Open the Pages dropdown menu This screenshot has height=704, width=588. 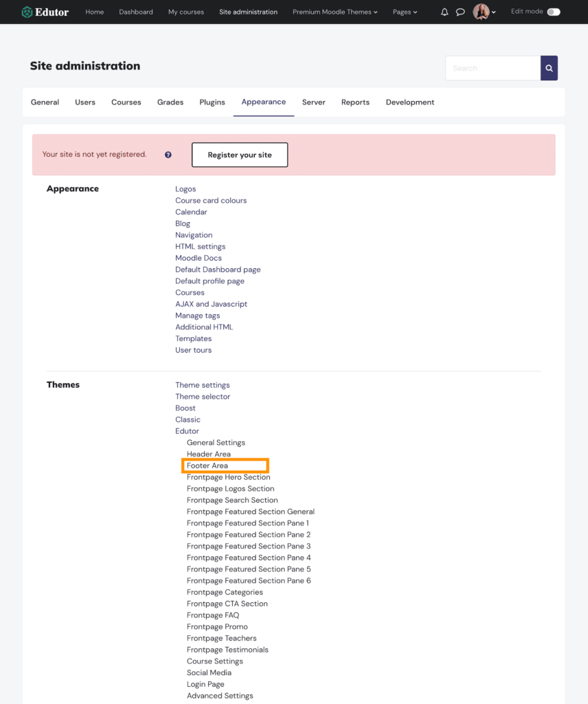click(405, 12)
